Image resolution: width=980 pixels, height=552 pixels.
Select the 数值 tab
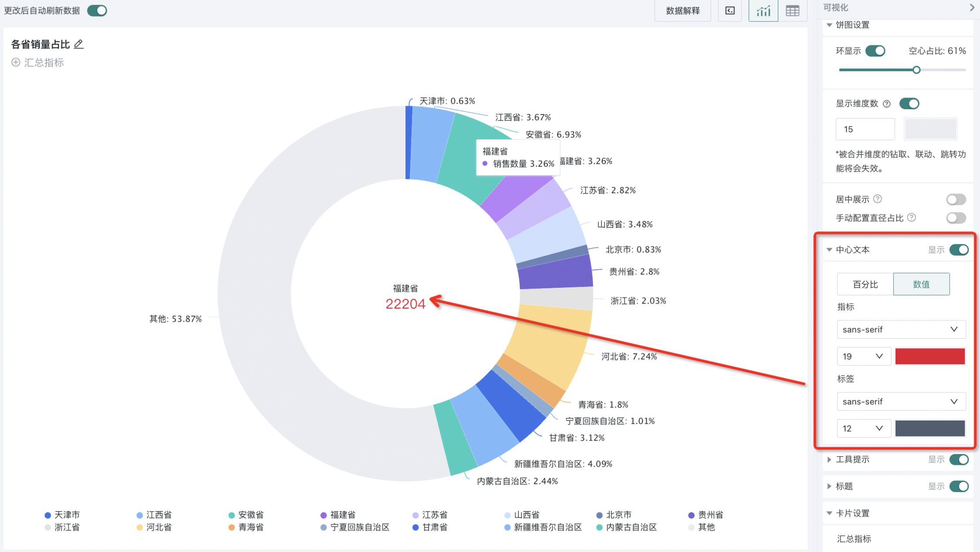click(921, 284)
